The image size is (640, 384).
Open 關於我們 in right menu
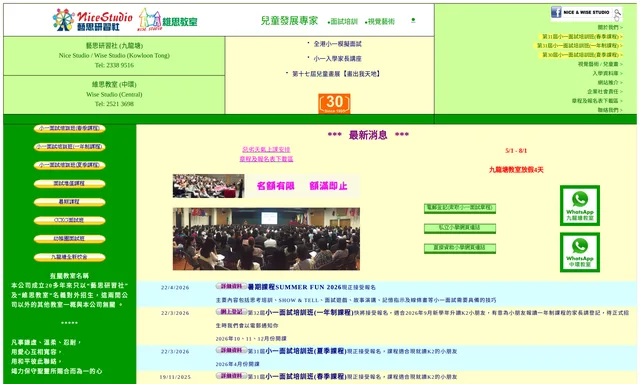tap(610, 27)
